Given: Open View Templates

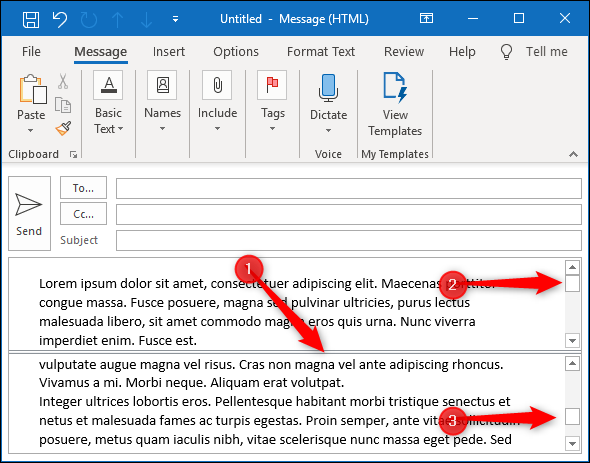Looking at the screenshot, I should point(395,105).
